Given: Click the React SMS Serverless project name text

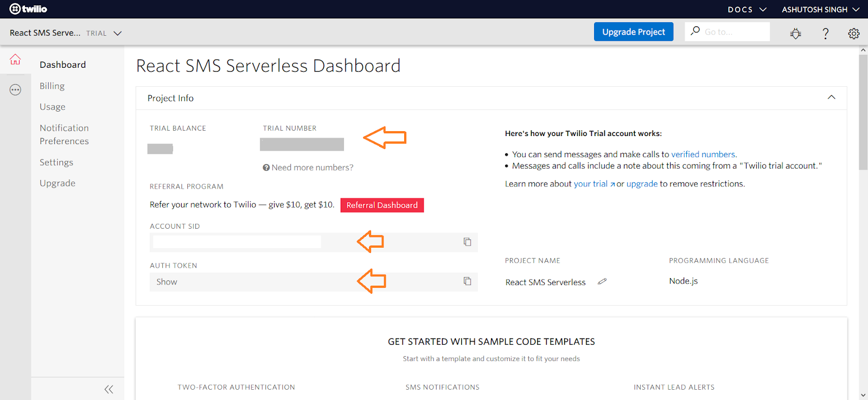Looking at the screenshot, I should point(546,282).
